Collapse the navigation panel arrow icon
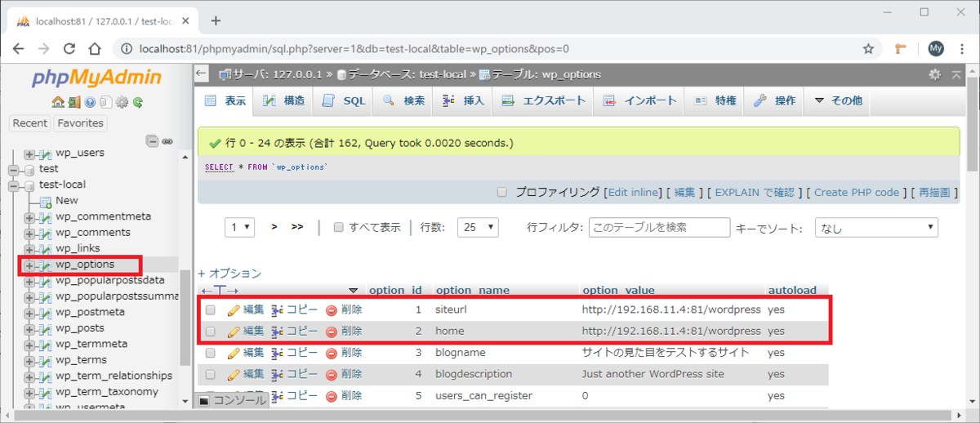 click(x=202, y=74)
